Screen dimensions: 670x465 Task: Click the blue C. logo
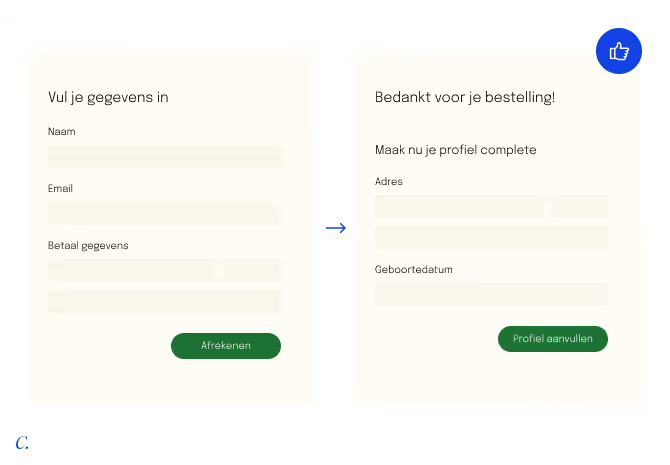[x=22, y=443]
